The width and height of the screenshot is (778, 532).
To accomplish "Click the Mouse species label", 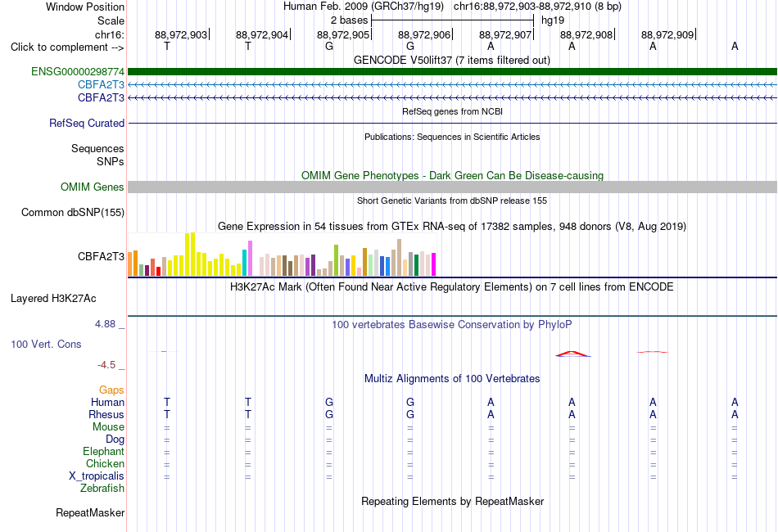I will click(108, 427).
